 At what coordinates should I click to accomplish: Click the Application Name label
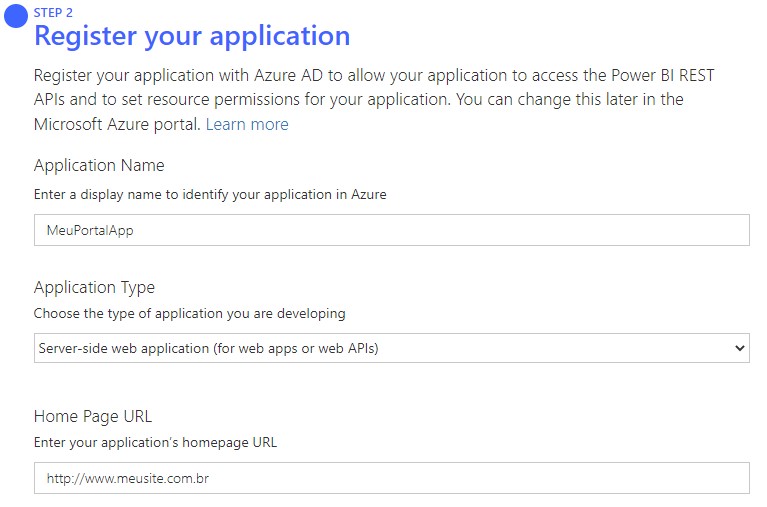[x=99, y=165]
